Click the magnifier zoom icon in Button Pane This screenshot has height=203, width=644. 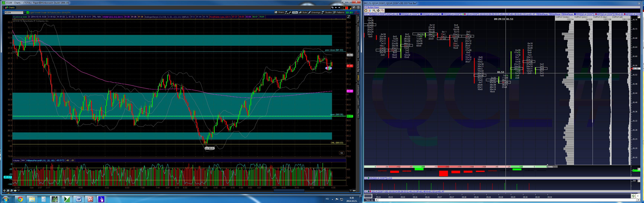[x=374, y=11]
